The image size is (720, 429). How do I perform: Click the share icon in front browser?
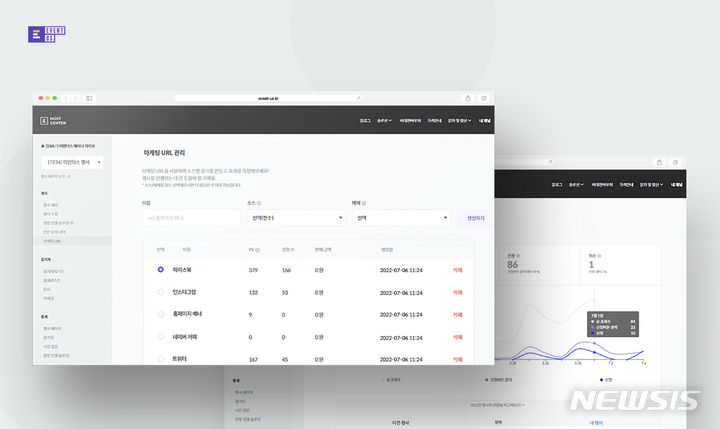click(467, 98)
